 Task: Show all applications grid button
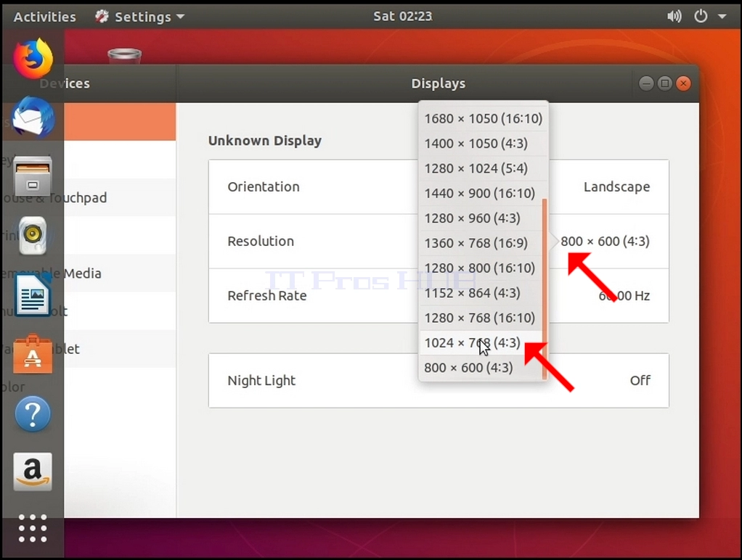click(x=33, y=528)
